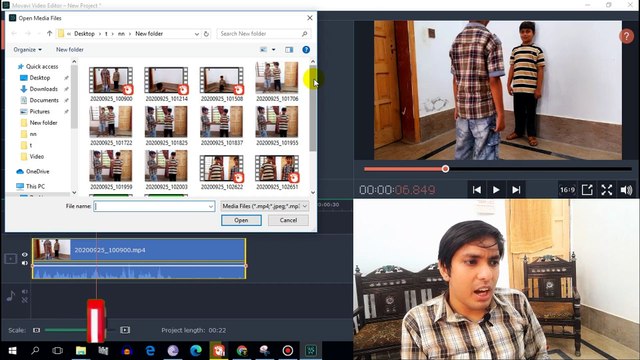640x360 pixels.
Task: Click the music note audio track icon
Action: (x=11, y=296)
